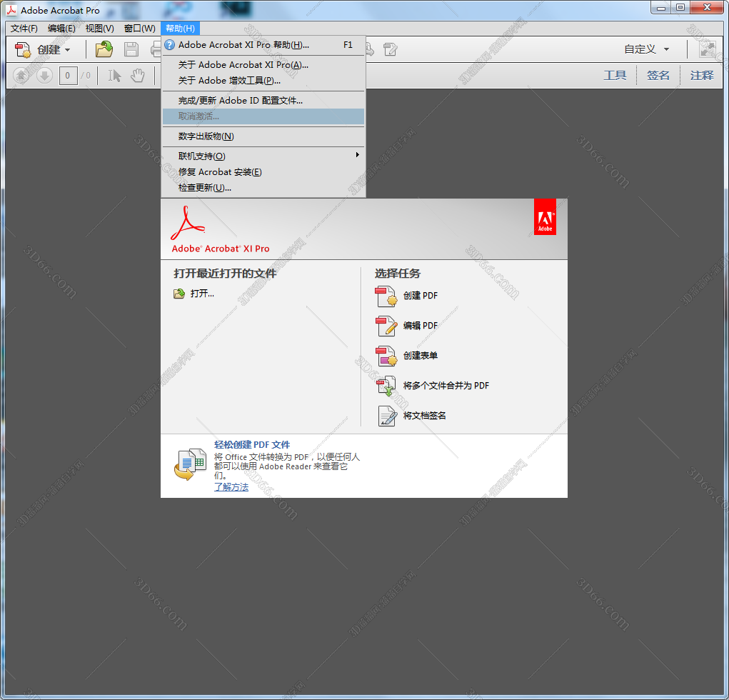Screen dimensions: 729x700
Task: Open the View menu
Action: pos(99,29)
